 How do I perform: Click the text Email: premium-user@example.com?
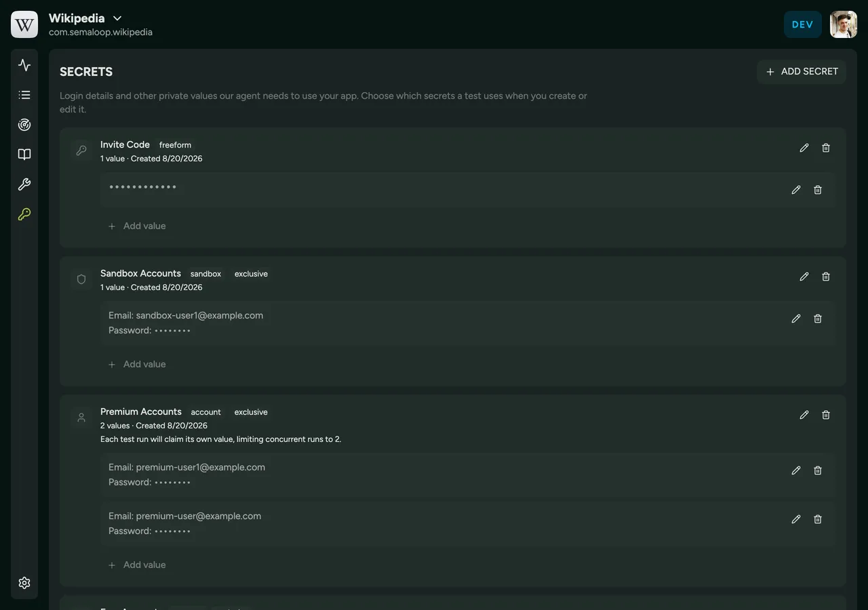pos(184,516)
